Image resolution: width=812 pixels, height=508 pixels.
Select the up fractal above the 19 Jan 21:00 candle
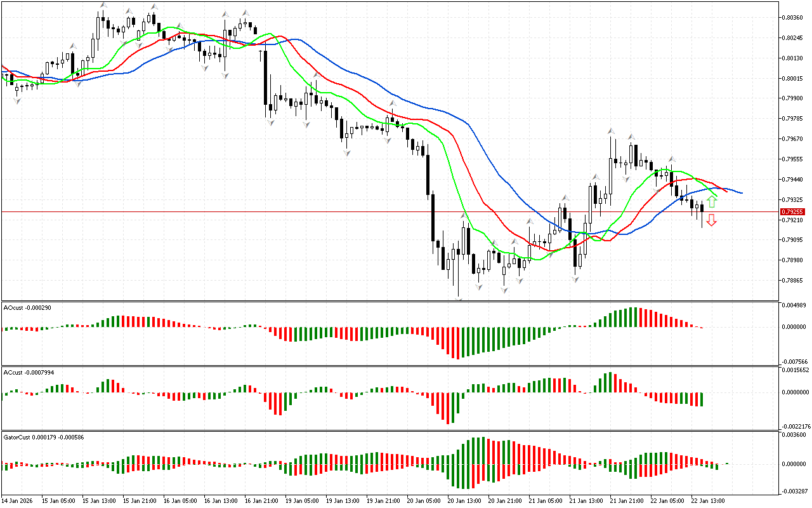393,103
